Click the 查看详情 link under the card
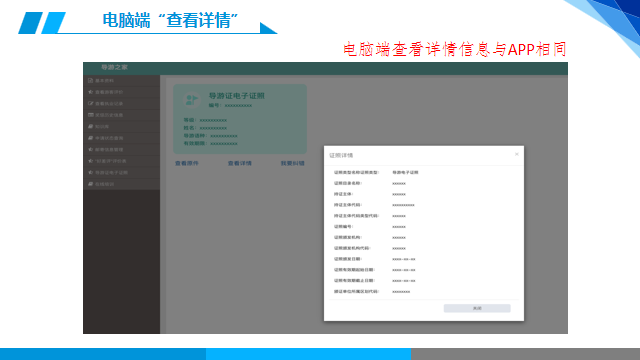This screenshot has width=640, height=360. click(x=240, y=163)
